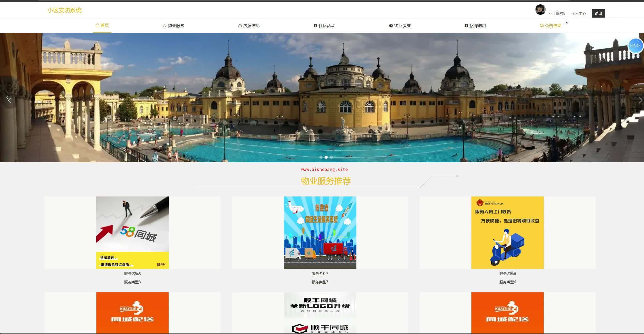Click the question icon beside 物业设施

click(391, 26)
